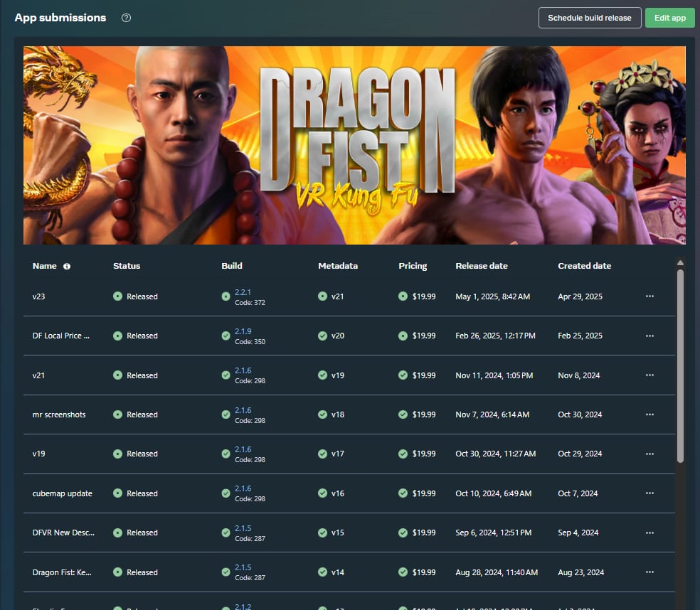Click the metadata check icon beside v18
Image resolution: width=700 pixels, height=610 pixels.
[322, 414]
